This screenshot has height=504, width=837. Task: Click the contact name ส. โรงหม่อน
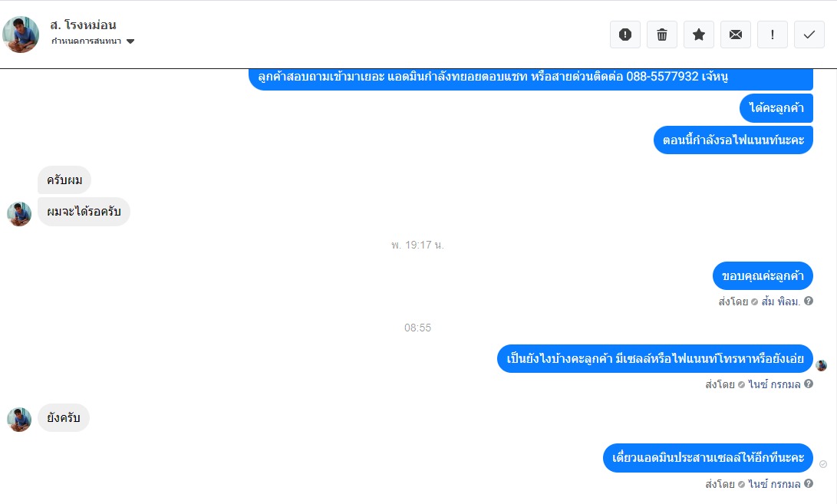pyautogui.click(x=84, y=25)
